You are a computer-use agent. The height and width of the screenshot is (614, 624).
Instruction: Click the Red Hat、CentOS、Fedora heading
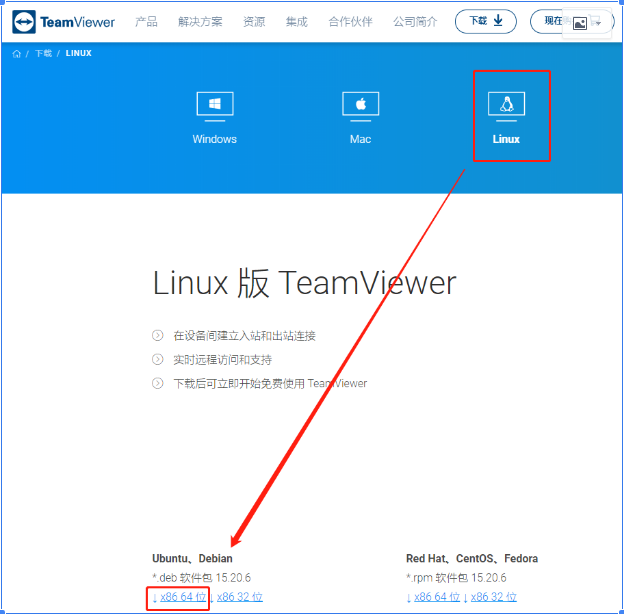pyautogui.click(x=472, y=558)
